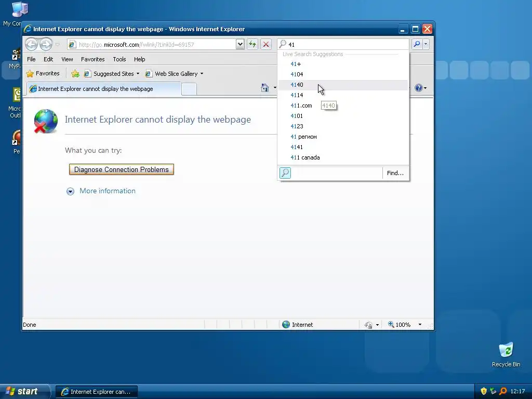Click the globe error icon on page
The height and width of the screenshot is (399, 532).
click(46, 121)
